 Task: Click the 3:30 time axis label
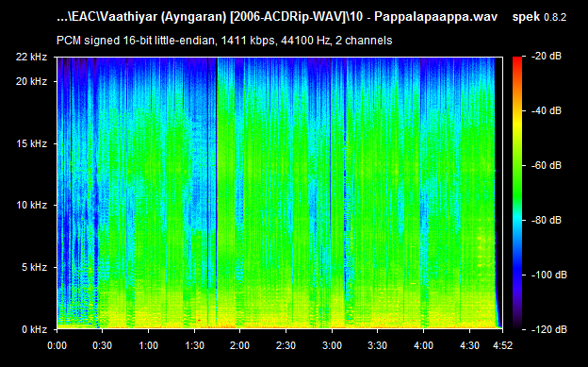pyautogui.click(x=378, y=345)
